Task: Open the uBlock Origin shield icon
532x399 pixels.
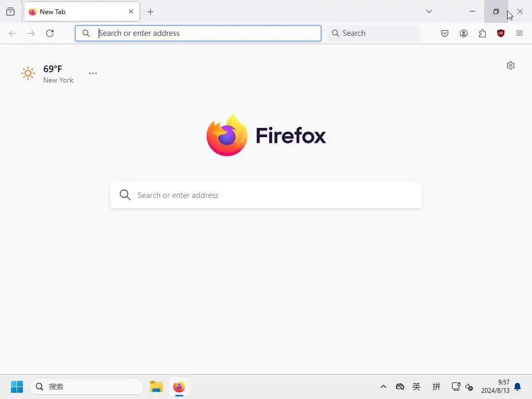Action: point(501,33)
